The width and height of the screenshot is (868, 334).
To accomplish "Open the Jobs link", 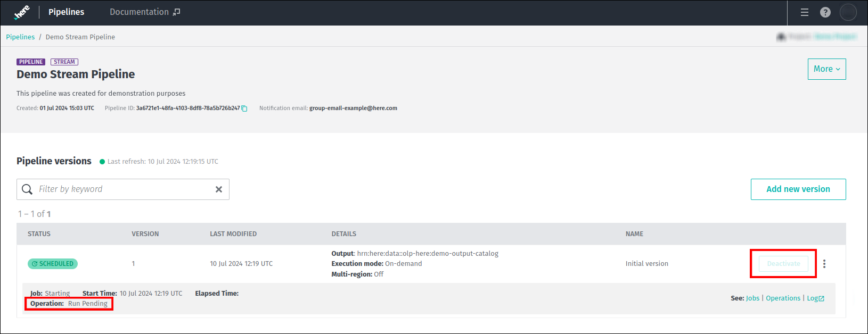I will tap(752, 298).
